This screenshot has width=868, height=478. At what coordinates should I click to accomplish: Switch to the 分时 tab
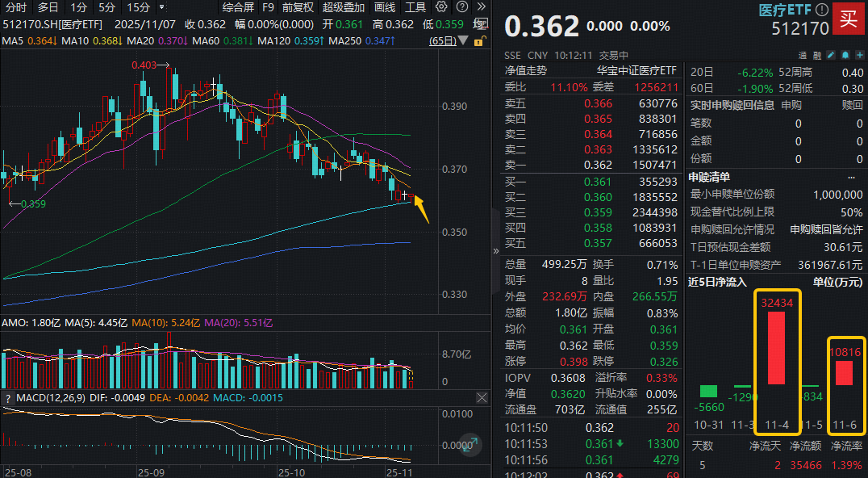pyautogui.click(x=16, y=6)
